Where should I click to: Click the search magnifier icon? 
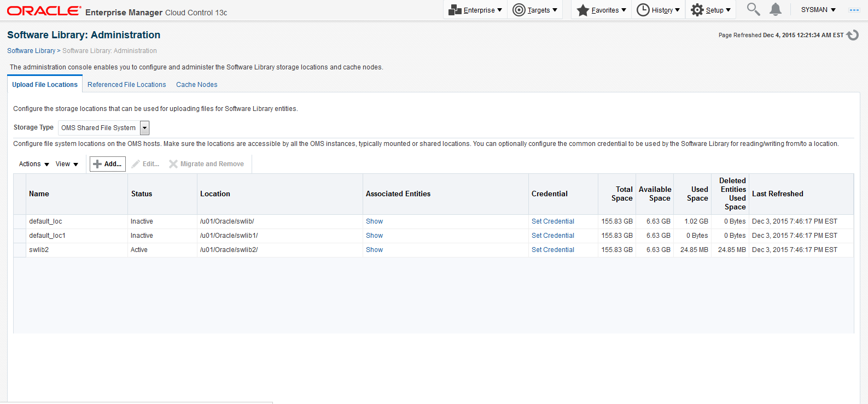pos(753,9)
